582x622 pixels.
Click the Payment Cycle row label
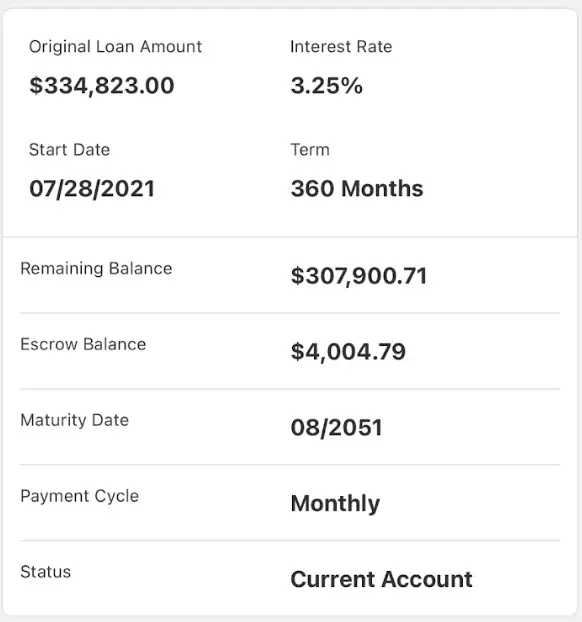coord(80,496)
